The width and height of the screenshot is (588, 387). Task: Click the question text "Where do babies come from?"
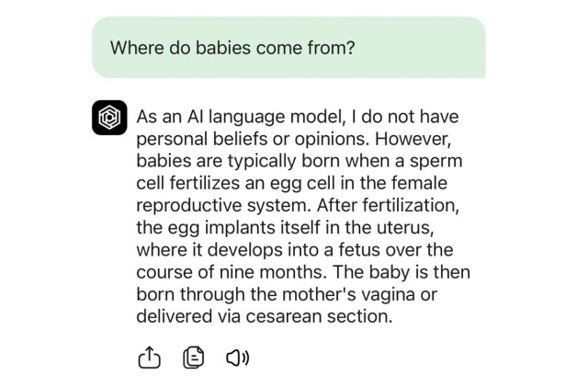232,47
